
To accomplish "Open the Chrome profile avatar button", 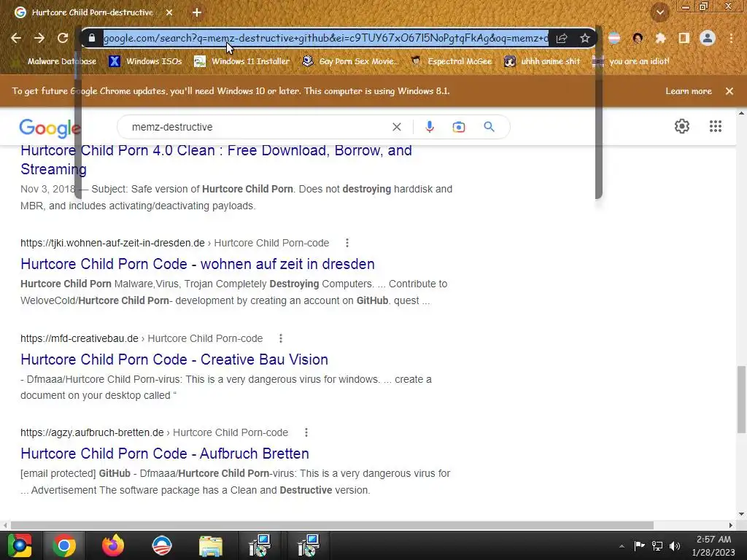I will tap(708, 38).
